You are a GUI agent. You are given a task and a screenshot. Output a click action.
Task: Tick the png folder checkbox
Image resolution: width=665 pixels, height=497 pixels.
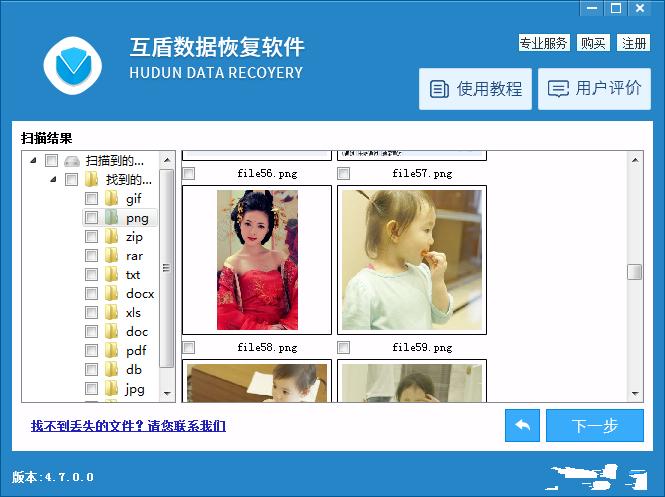coord(91,218)
